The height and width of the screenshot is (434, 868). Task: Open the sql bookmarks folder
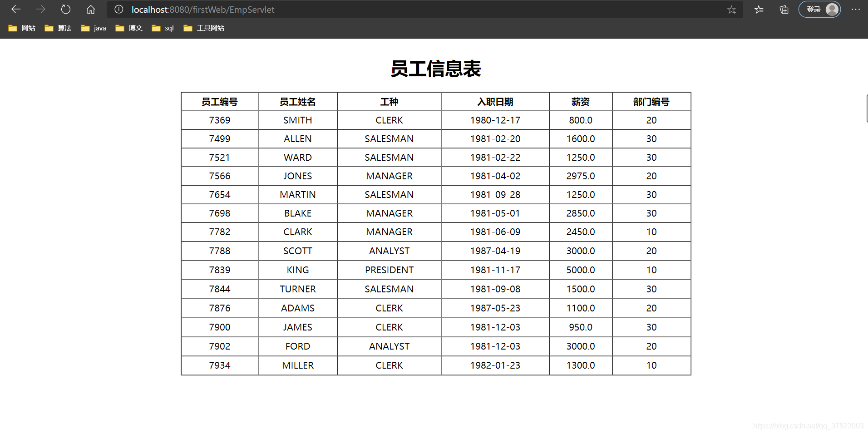click(163, 28)
